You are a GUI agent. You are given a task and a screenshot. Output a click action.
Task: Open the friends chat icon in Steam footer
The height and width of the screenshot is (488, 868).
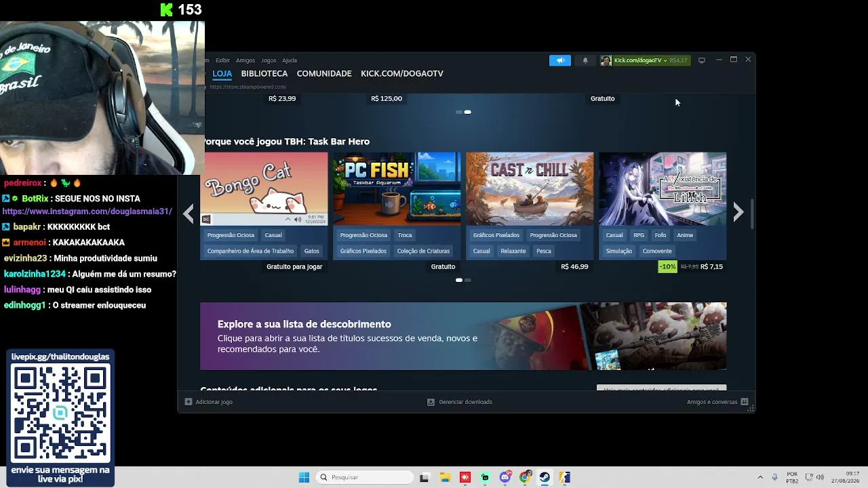(745, 402)
